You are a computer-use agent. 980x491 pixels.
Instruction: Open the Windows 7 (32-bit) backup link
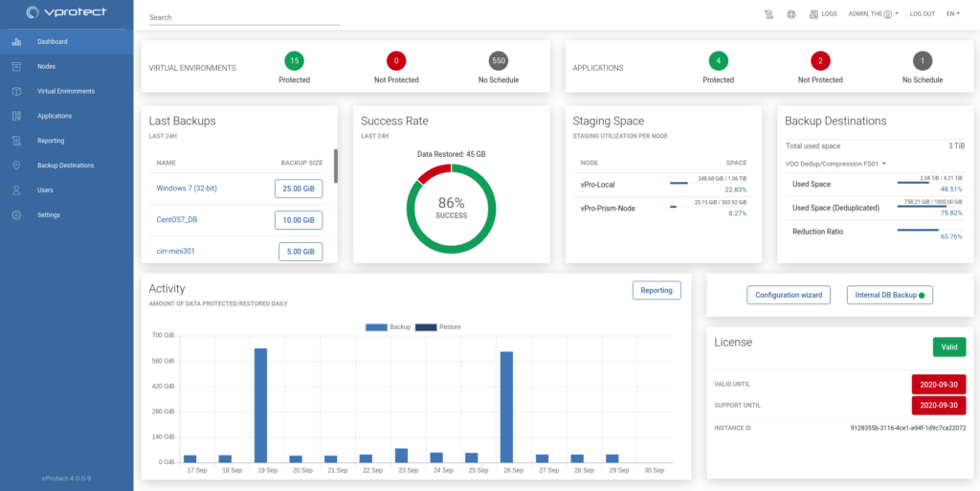click(187, 189)
